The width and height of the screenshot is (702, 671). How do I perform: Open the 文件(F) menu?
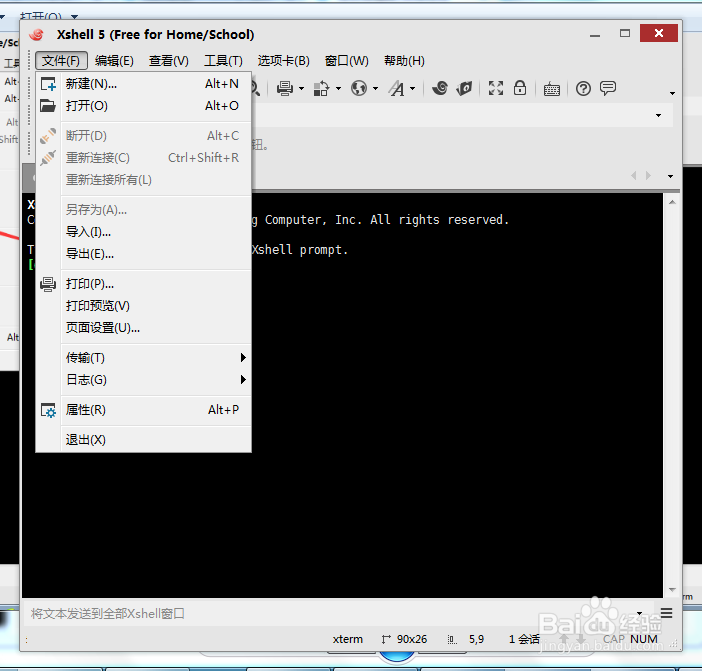[61, 60]
